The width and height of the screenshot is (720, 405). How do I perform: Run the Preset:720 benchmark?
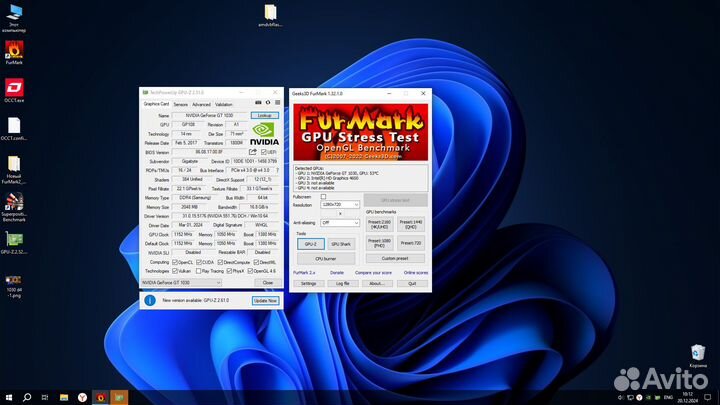411,243
